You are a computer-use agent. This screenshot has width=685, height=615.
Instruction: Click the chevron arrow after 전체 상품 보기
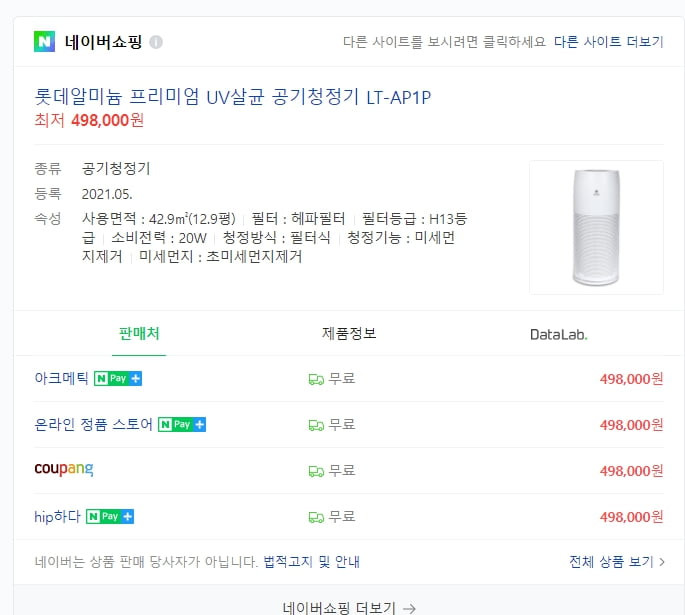coord(661,562)
